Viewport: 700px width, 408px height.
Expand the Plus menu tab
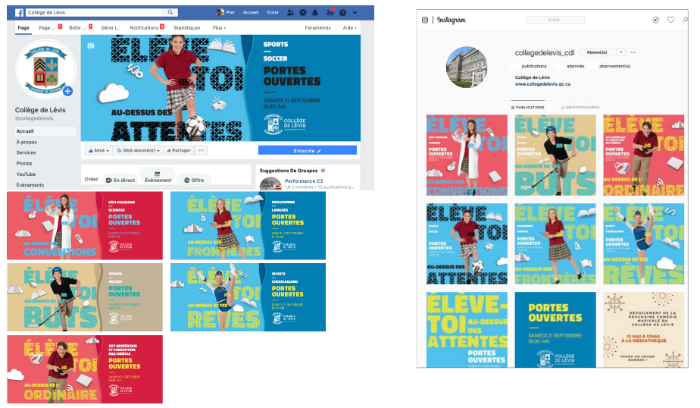tap(219, 28)
